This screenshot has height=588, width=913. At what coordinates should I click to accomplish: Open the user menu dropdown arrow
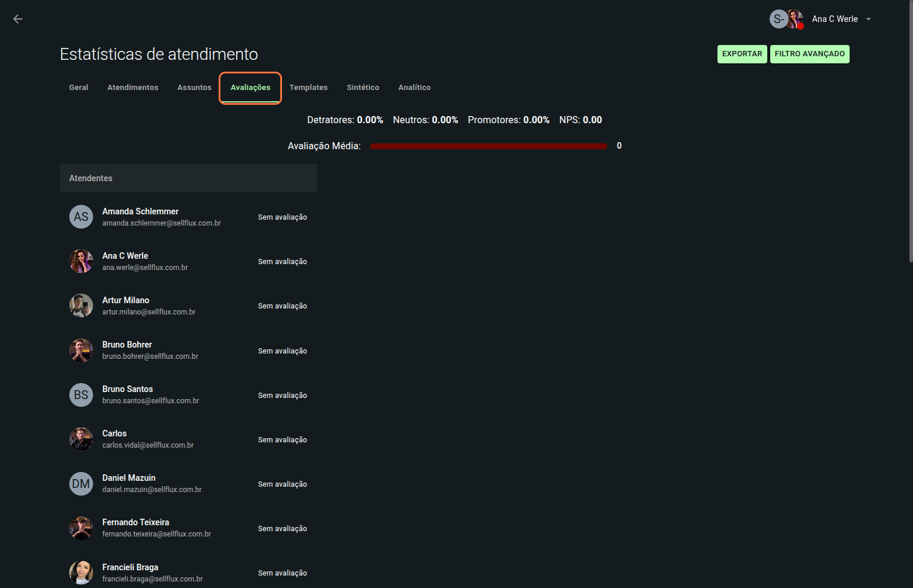pos(869,19)
